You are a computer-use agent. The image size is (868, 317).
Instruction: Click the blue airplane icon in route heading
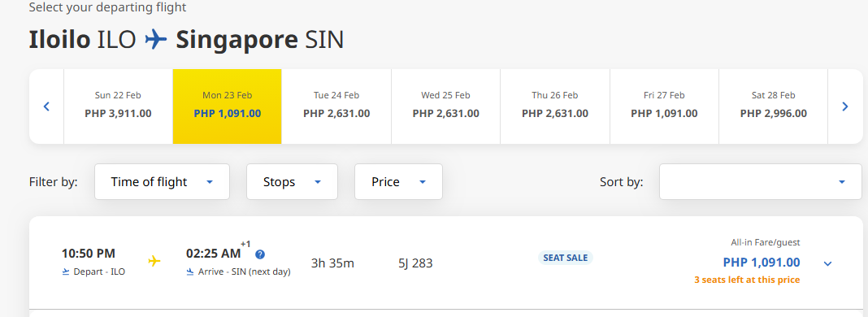(155, 39)
